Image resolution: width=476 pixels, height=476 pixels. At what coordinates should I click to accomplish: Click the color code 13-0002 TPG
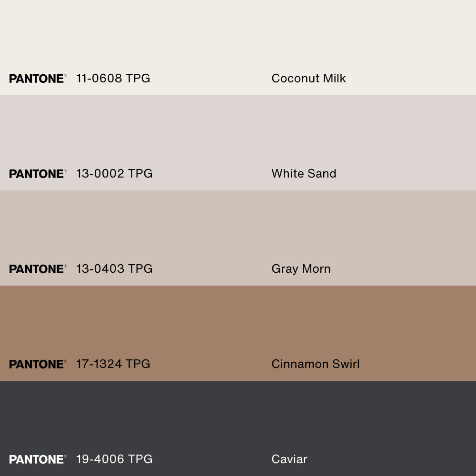114,174
